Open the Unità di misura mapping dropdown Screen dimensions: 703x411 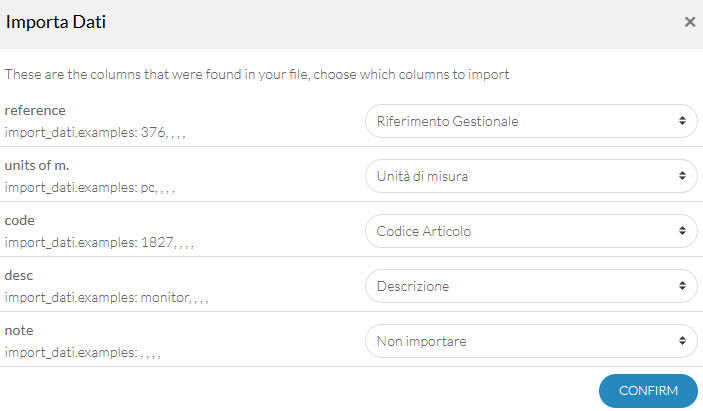coord(531,176)
